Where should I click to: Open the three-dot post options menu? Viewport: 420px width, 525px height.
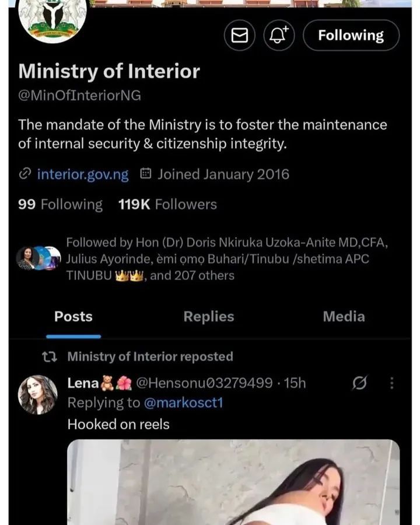coord(391,383)
